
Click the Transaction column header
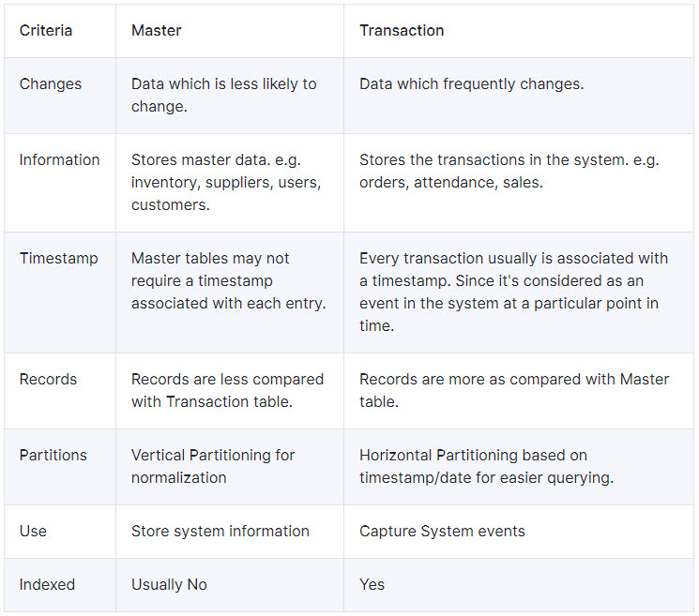tap(402, 31)
